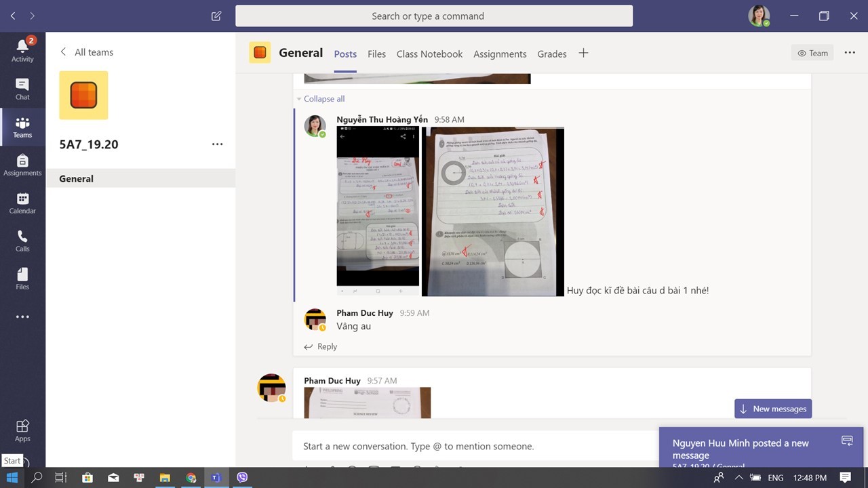The height and width of the screenshot is (488, 868).
Task: Open the Chat section
Action: click(22, 89)
